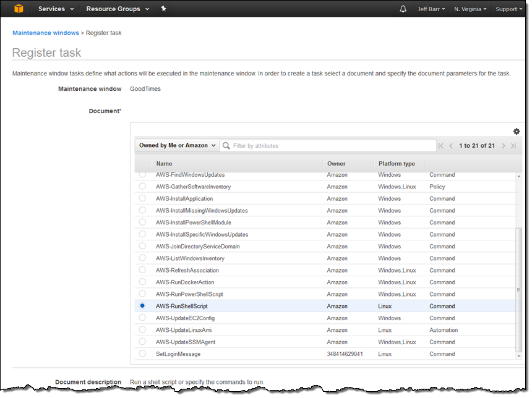Open the notifications bell icon
Viewport: 532px width, 398px height.
click(403, 9)
